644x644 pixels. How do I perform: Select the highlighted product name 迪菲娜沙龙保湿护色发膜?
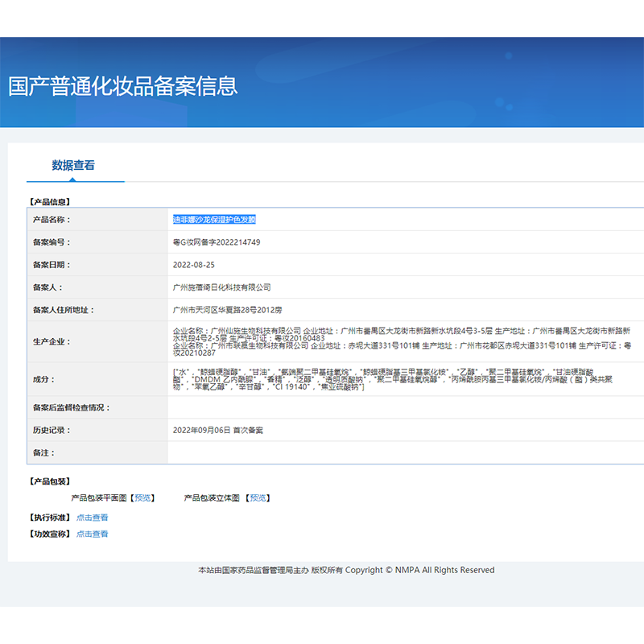214,220
